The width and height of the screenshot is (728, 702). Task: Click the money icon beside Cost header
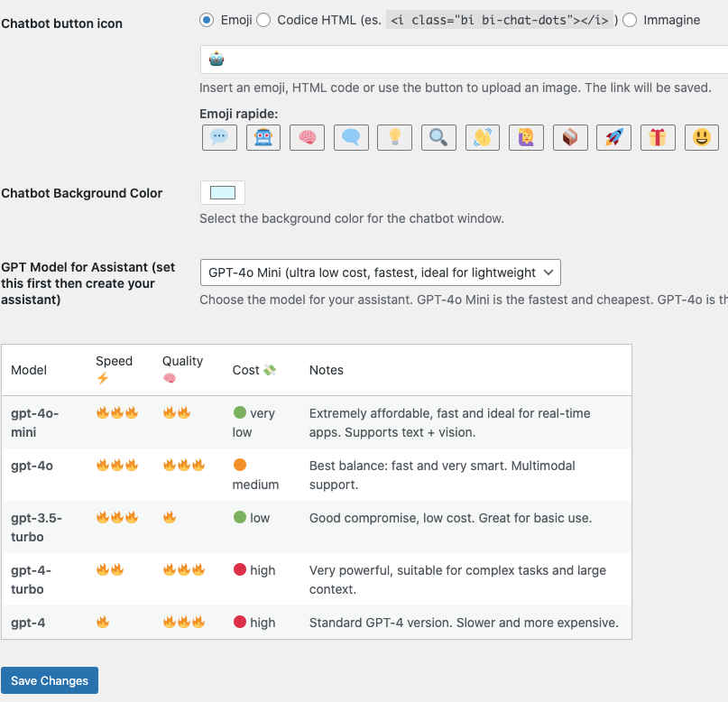tap(270, 370)
